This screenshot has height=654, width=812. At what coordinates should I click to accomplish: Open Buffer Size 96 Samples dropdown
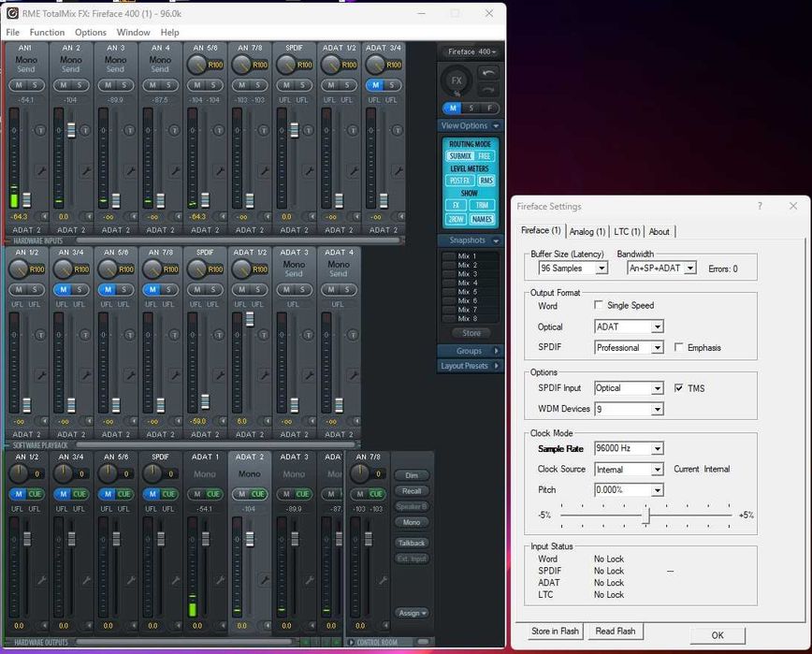(602, 269)
